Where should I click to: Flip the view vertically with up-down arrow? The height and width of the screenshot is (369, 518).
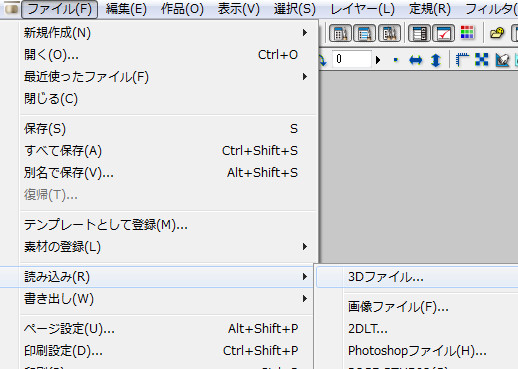436,60
